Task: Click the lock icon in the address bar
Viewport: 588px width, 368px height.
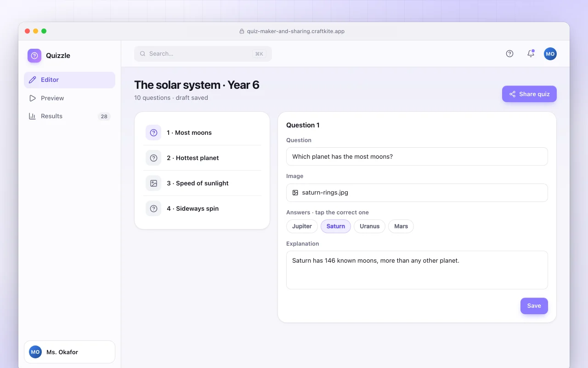Action: [x=242, y=31]
